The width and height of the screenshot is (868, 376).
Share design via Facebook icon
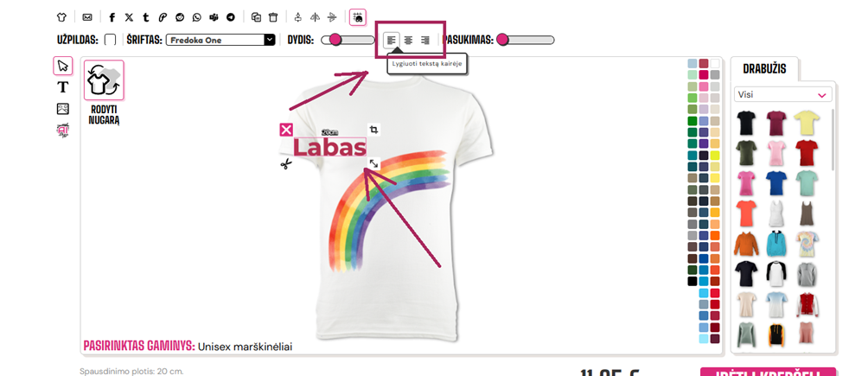coord(112,17)
